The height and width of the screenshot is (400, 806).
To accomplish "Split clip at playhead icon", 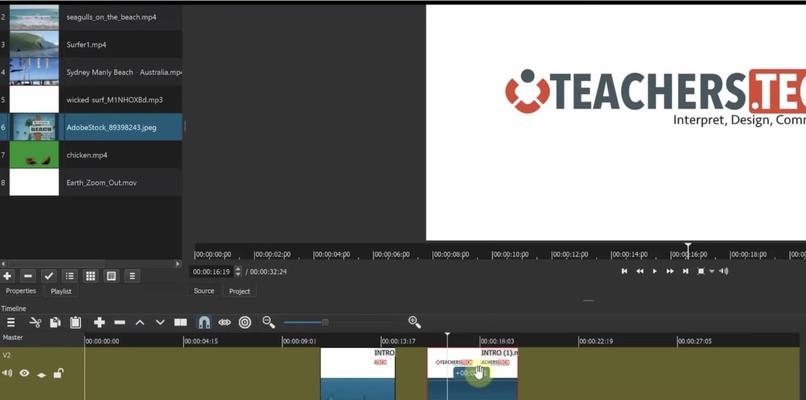I will [x=180, y=322].
